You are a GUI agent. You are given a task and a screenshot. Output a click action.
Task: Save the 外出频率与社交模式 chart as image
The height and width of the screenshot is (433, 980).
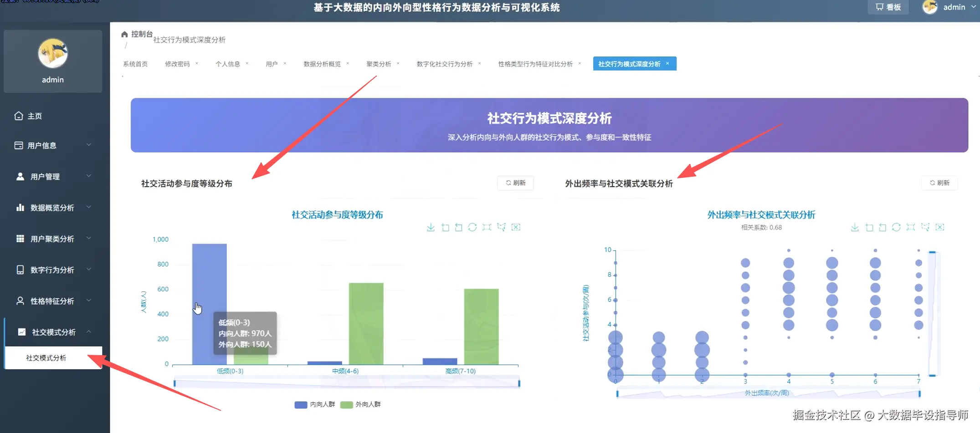855,227
